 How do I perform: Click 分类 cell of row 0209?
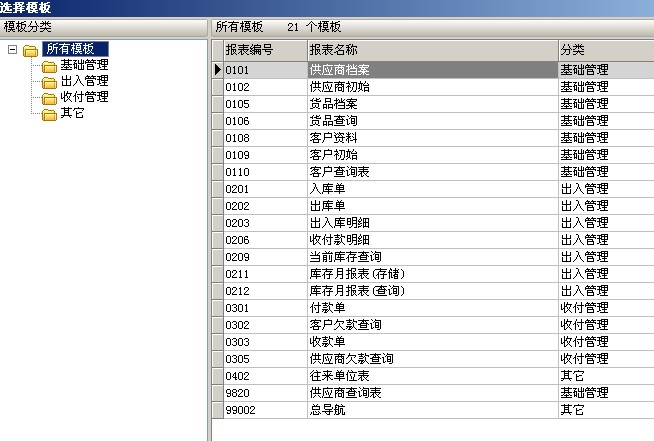[606, 257]
